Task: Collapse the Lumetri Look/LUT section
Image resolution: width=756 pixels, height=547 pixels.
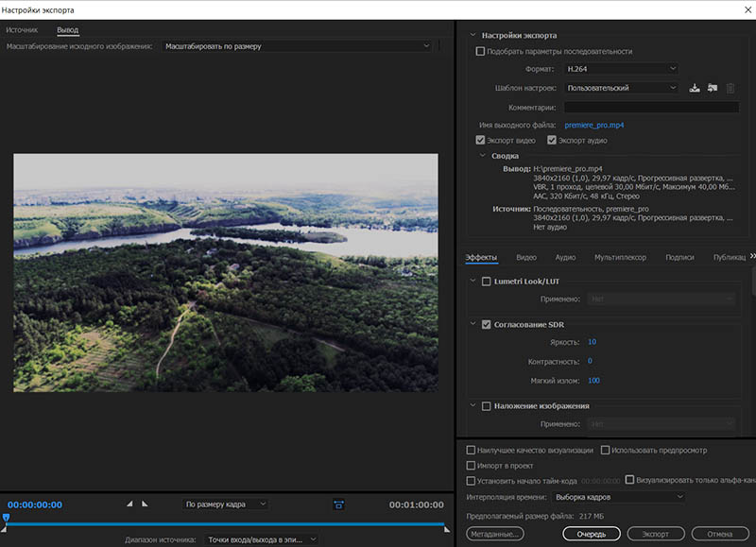Action: 472,281
